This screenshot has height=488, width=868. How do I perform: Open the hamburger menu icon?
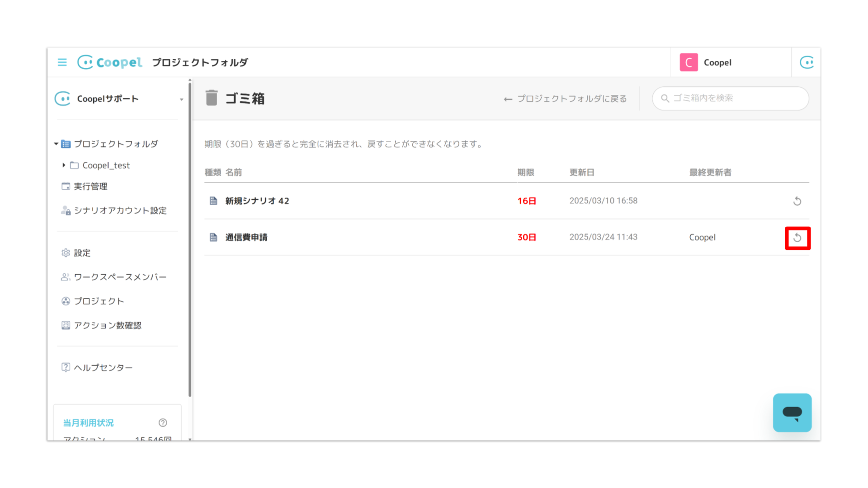tap(62, 62)
